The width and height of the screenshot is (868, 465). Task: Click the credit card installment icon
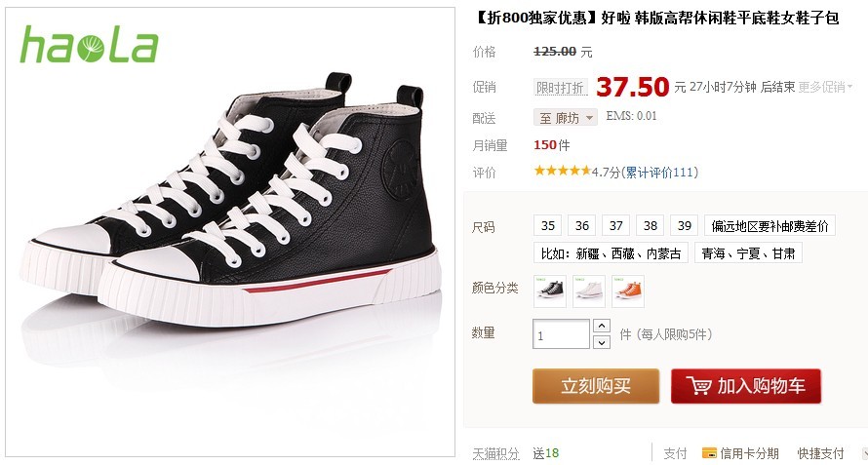709,453
